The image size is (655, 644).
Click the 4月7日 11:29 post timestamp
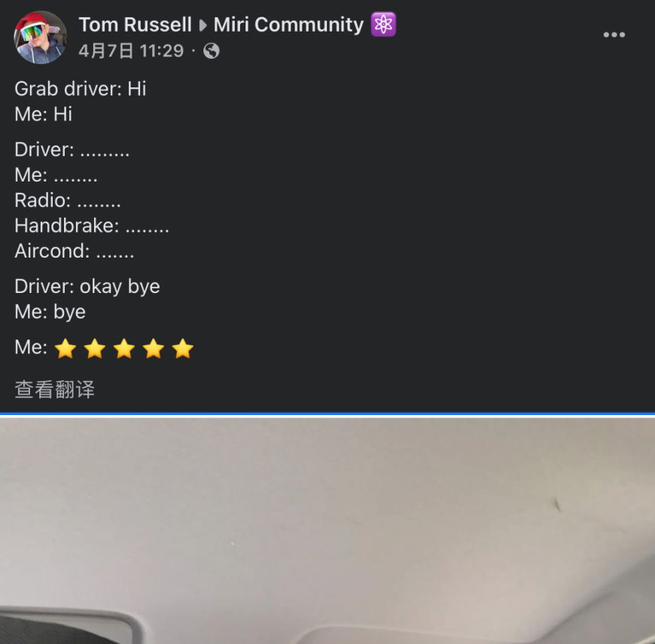[x=131, y=51]
